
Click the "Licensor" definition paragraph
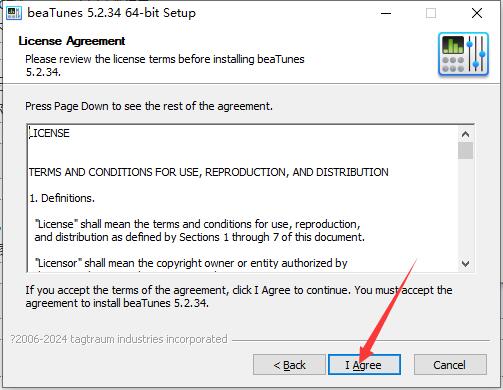click(x=191, y=263)
